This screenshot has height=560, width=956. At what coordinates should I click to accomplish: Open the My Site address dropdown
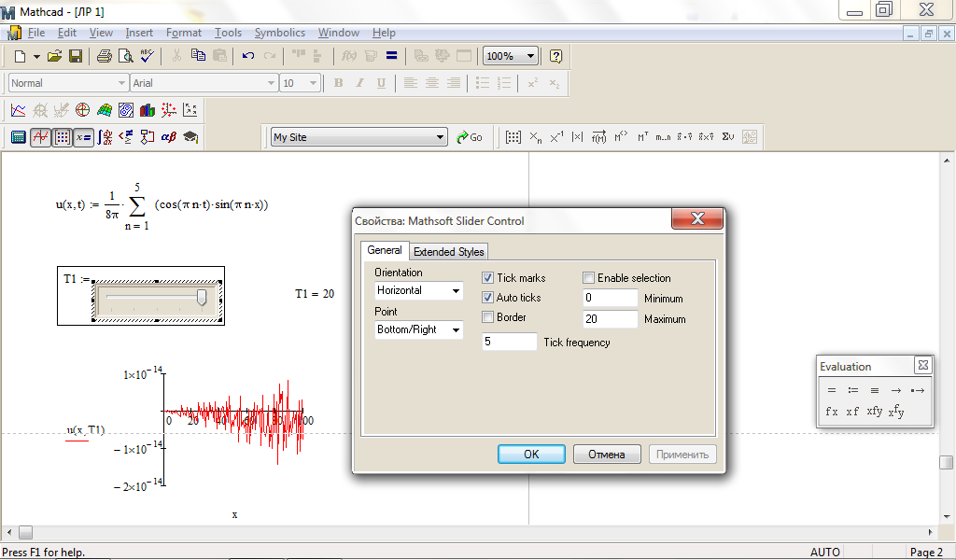pyautogui.click(x=441, y=137)
